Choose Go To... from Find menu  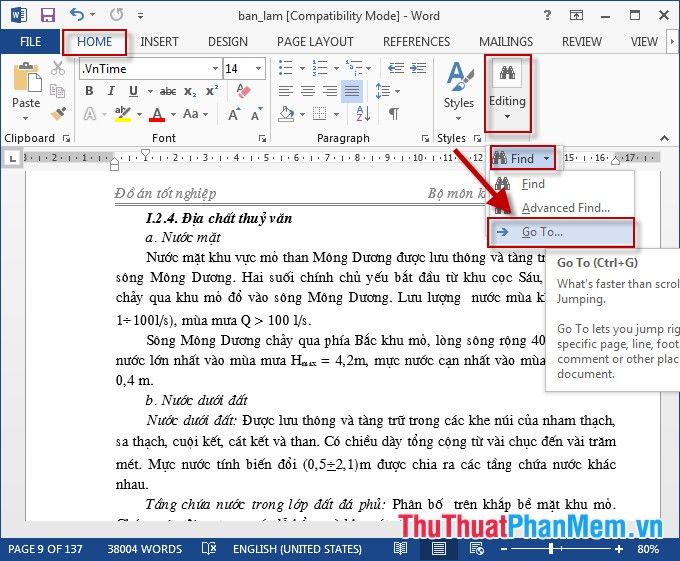(561, 232)
